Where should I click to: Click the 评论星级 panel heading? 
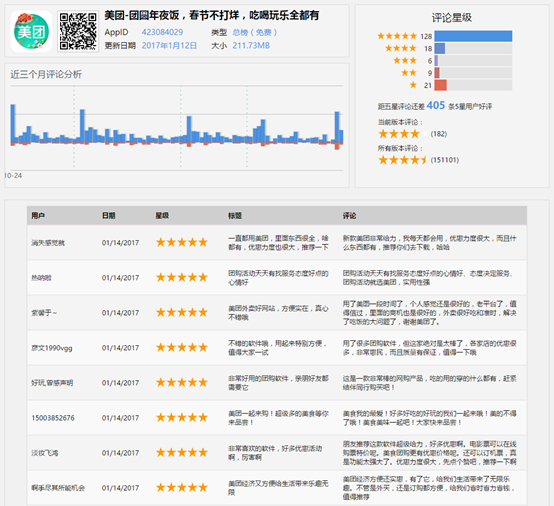452,18
